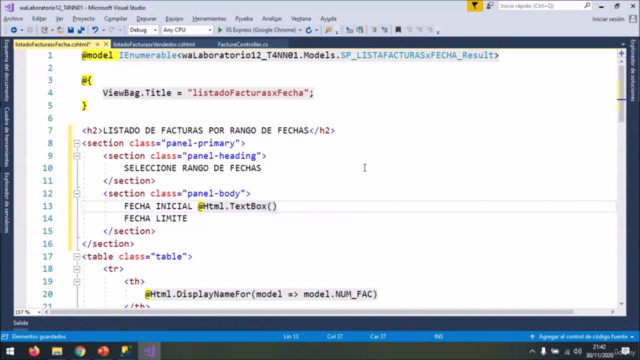640x360 pixels.
Task: Click the Open File folder icon
Action: (60, 30)
